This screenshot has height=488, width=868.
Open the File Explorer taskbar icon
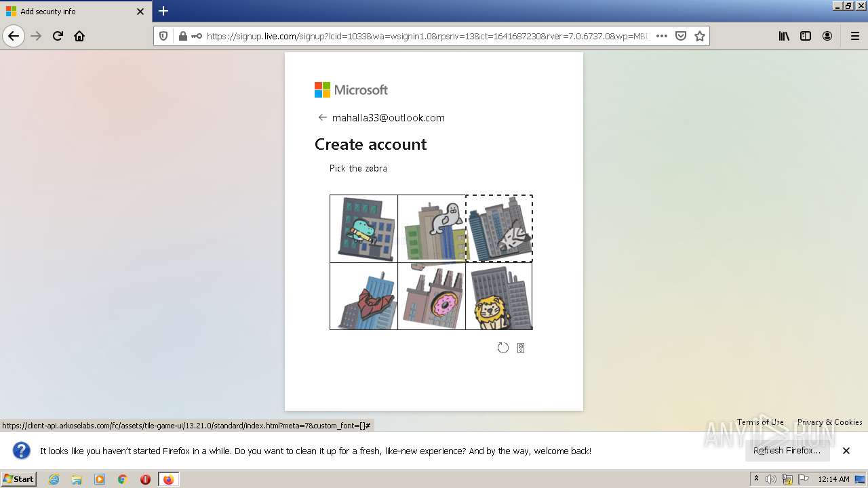[x=77, y=479]
